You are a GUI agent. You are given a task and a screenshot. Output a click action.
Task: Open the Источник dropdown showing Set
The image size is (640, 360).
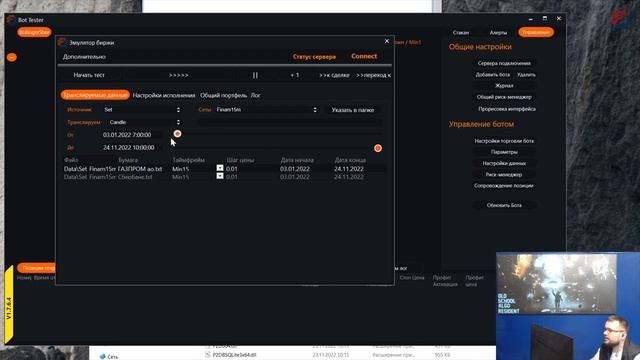click(142, 110)
